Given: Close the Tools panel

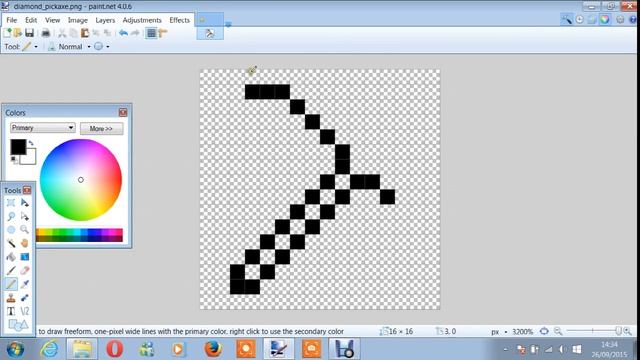Looking at the screenshot, I should (27, 190).
